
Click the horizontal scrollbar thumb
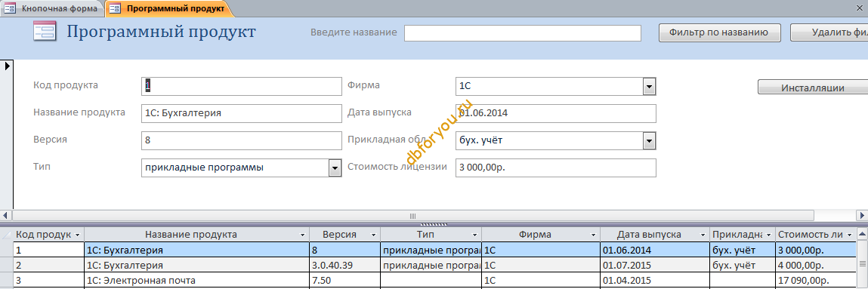point(413,216)
